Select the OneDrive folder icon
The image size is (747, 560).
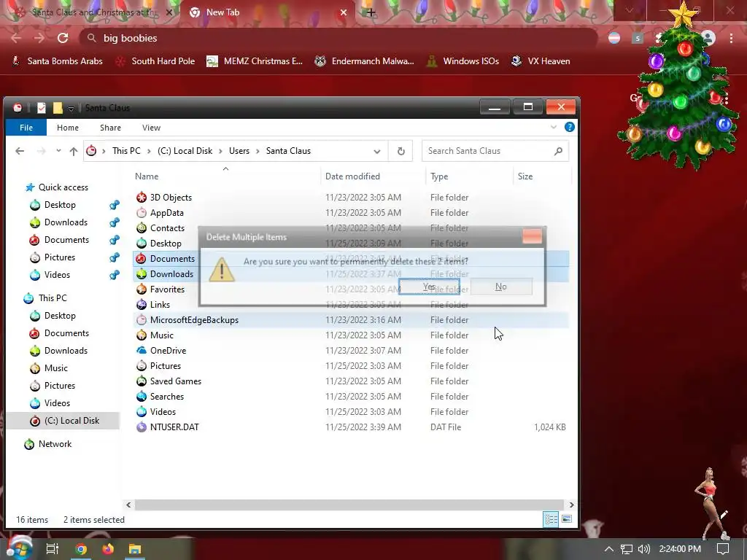pyautogui.click(x=142, y=351)
